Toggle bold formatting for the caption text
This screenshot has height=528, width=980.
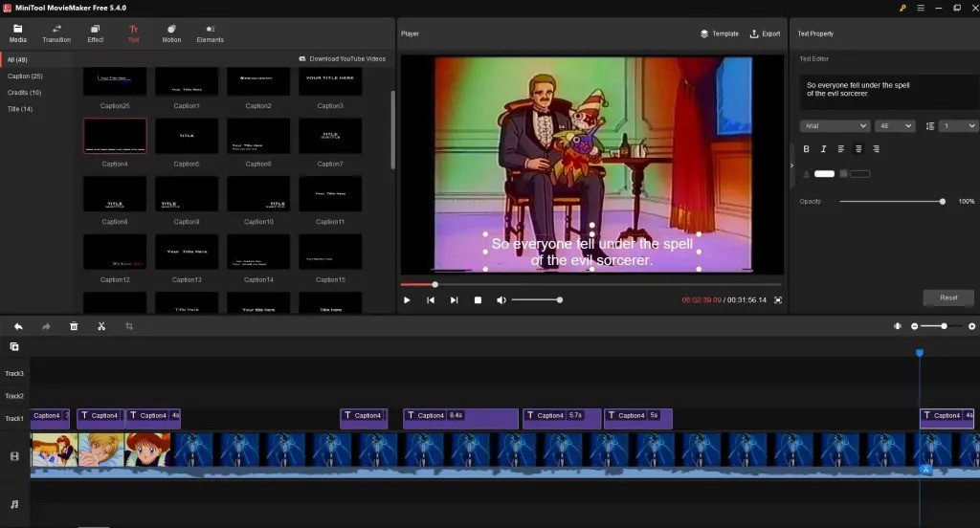coord(806,149)
